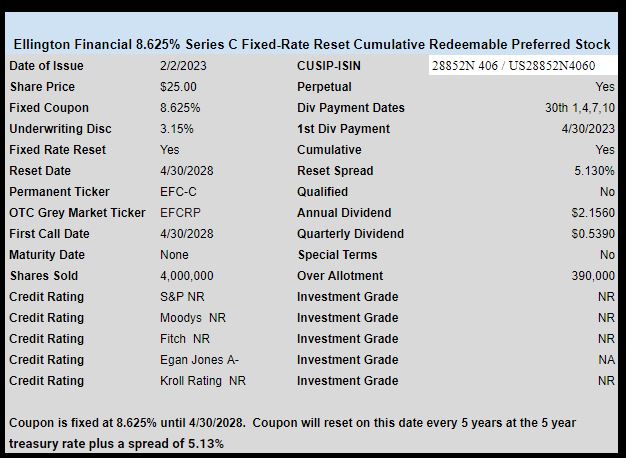Viewport: 626px width, 458px height.
Task: Select the Shares Sold value 4,000,000
Action: [x=186, y=276]
